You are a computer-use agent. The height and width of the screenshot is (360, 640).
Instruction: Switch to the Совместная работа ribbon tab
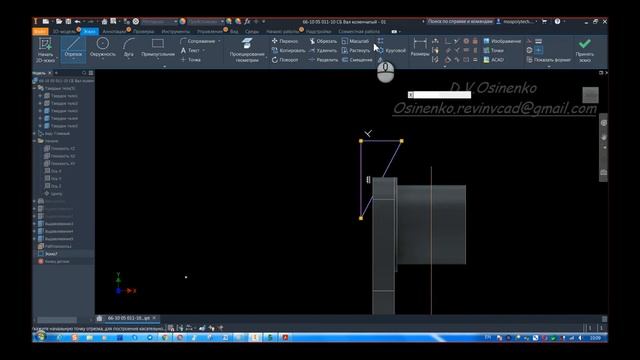[358, 31]
